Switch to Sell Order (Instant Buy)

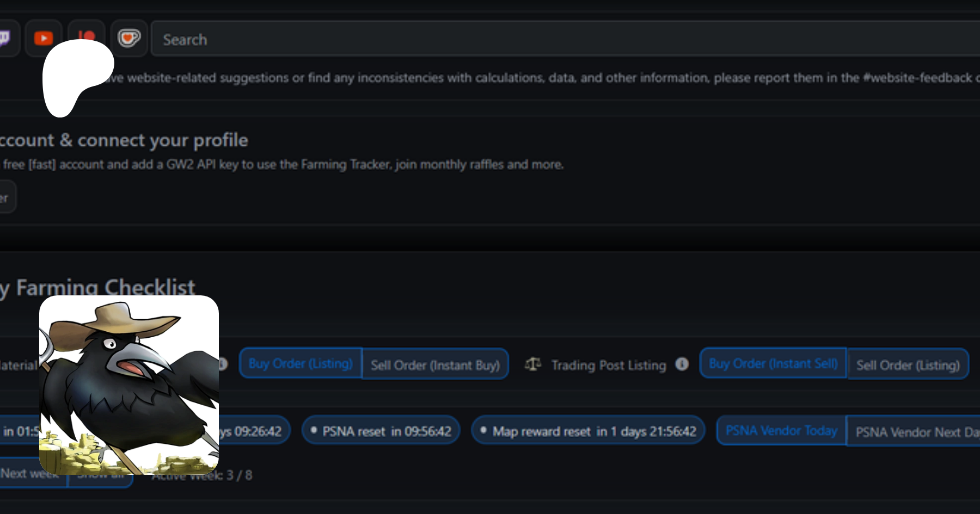click(435, 364)
